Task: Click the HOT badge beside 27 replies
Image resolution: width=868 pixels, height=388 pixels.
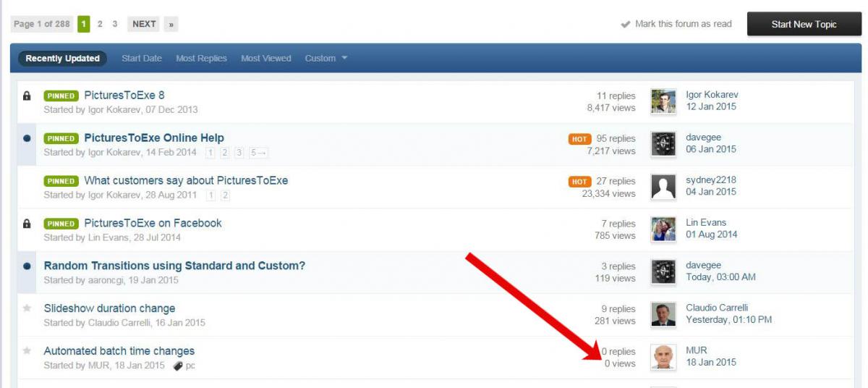Action: click(x=580, y=182)
